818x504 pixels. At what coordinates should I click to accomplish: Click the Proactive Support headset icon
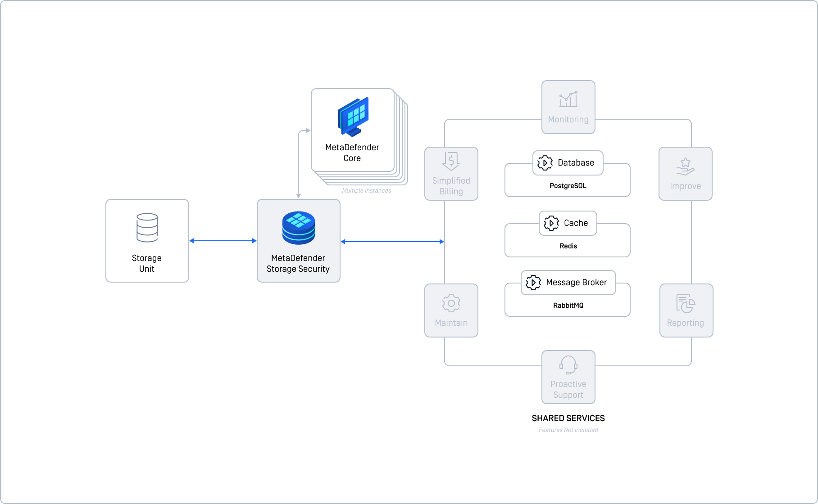[x=568, y=365]
